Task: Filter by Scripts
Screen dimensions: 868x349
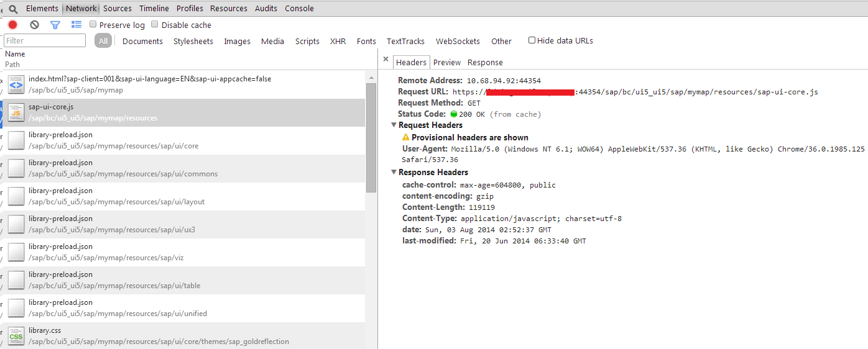Action: (x=307, y=42)
